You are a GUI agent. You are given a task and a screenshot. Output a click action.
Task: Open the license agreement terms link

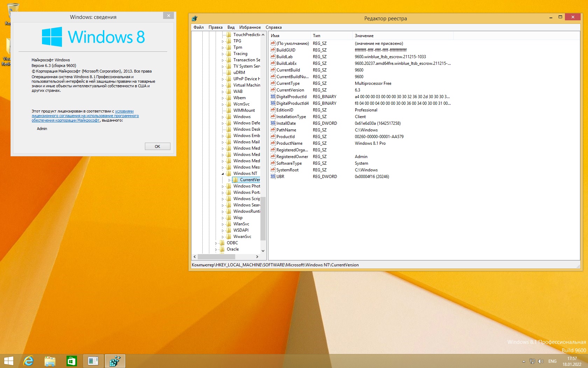click(85, 116)
